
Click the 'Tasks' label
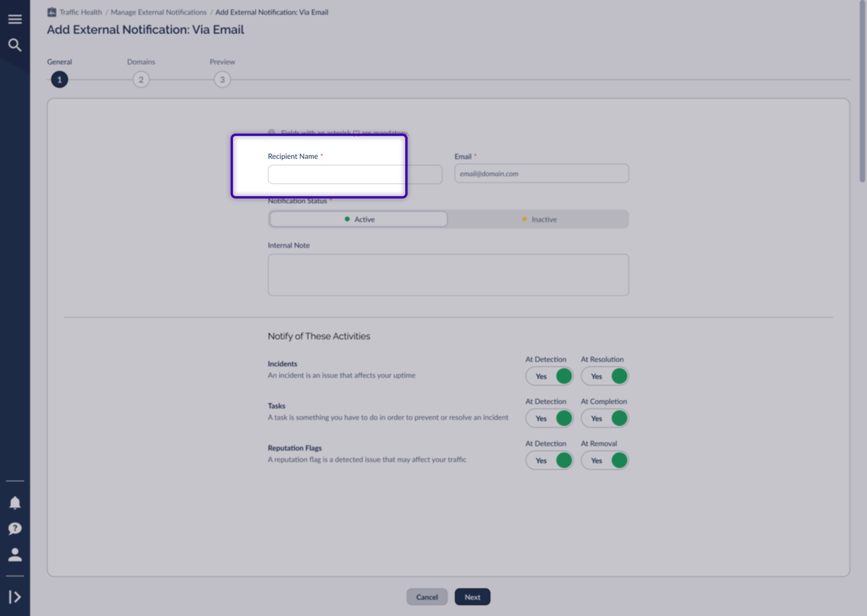click(277, 406)
